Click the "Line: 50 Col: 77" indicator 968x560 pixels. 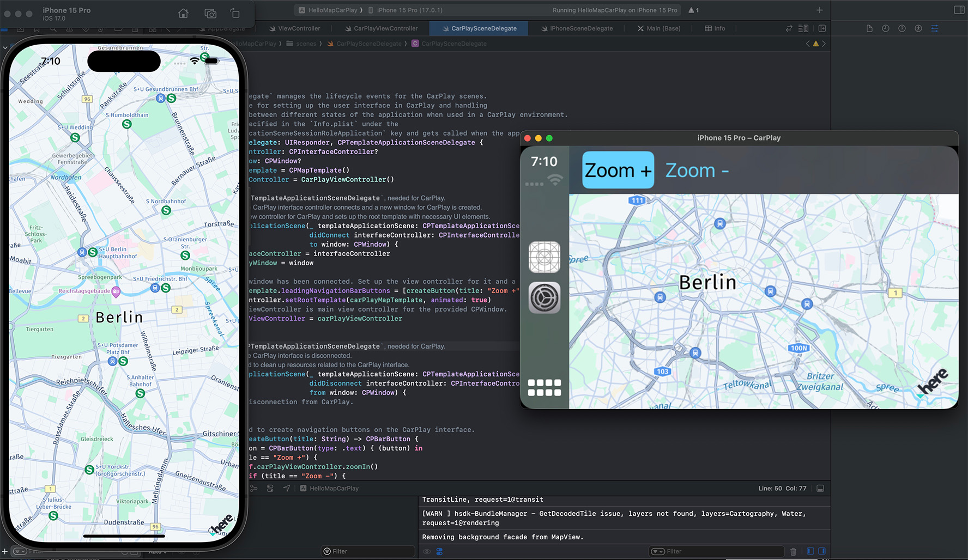(x=782, y=489)
